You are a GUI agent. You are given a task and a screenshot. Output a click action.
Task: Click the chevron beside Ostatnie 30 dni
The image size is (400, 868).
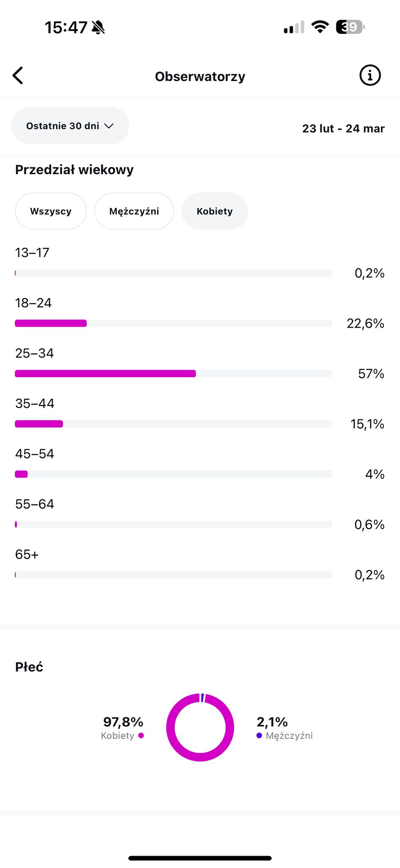coord(109,126)
